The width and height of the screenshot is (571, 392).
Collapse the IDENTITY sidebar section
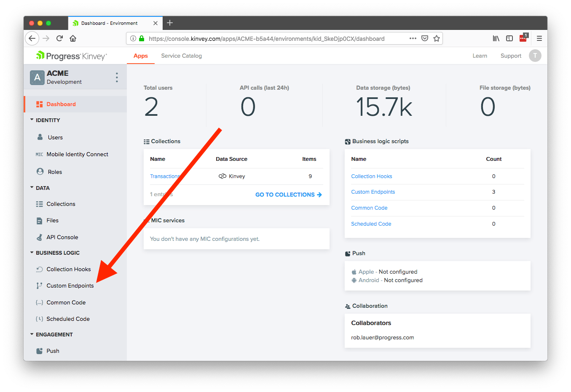[x=32, y=120]
